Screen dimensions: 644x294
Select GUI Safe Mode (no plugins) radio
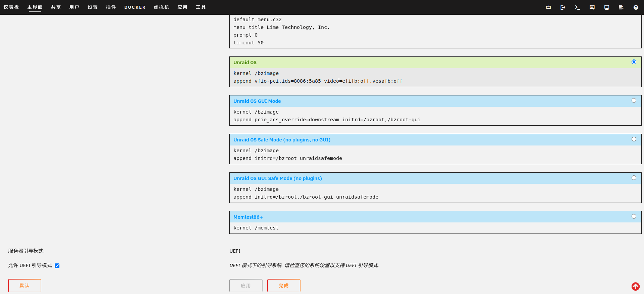[634, 178]
